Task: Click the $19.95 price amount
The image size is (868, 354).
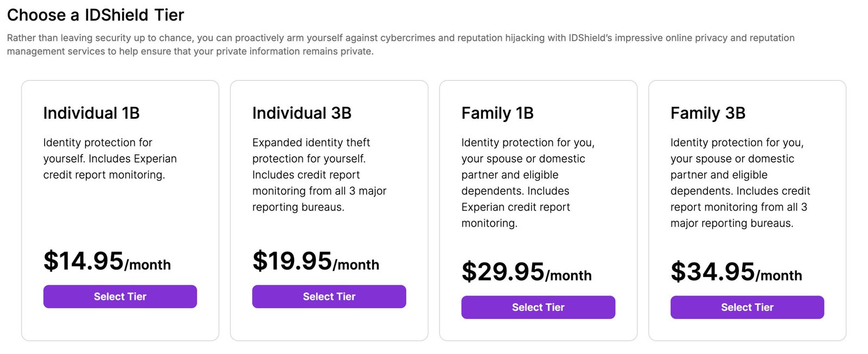Action: click(x=292, y=261)
